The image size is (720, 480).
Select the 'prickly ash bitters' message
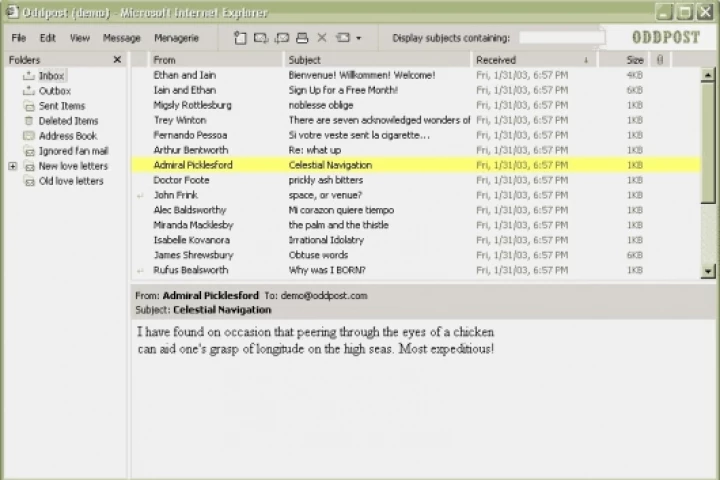coord(416,180)
